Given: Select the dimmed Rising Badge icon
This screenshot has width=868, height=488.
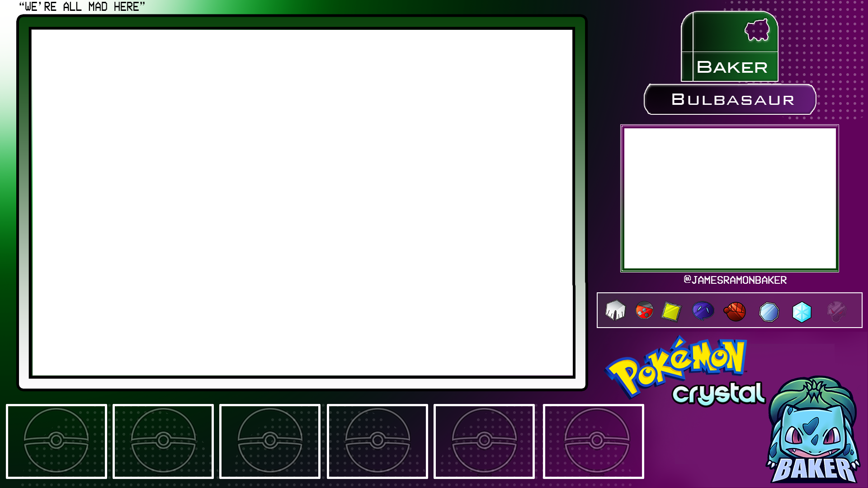Looking at the screenshot, I should pos(836,311).
